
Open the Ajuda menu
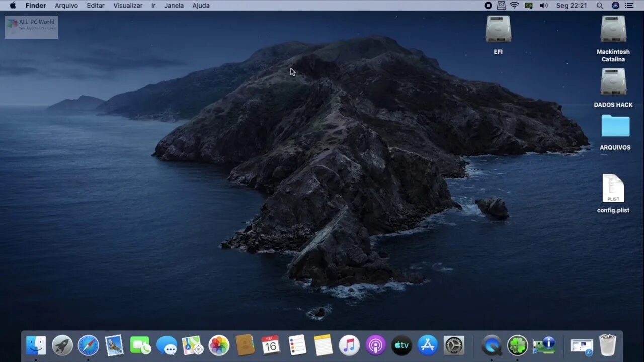[201, 5]
